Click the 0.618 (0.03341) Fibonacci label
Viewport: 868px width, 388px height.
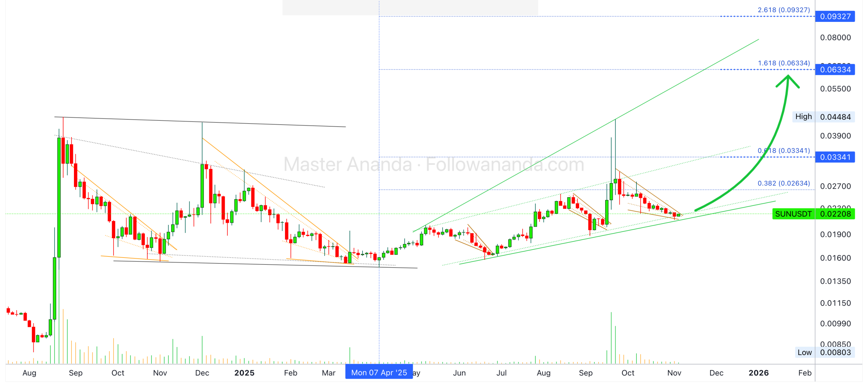(x=784, y=151)
